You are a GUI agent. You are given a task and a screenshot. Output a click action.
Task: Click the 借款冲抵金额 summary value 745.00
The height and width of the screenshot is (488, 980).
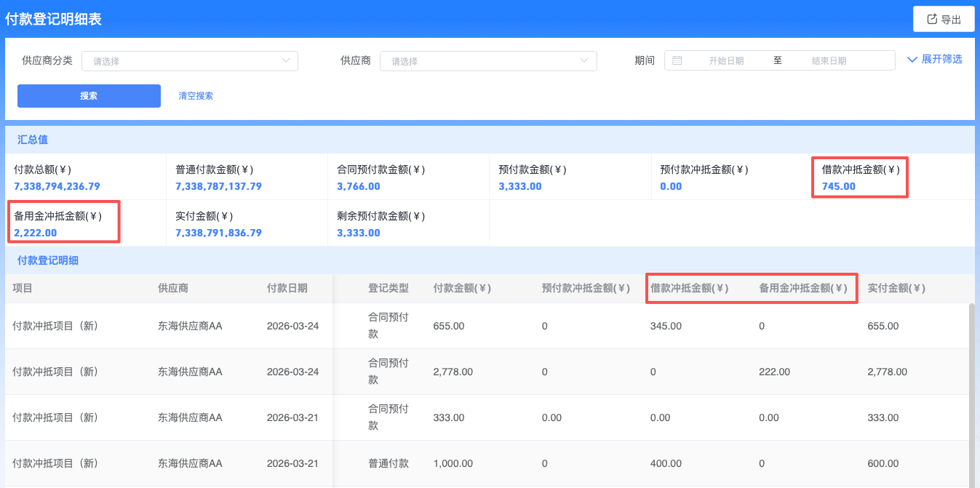[x=839, y=186]
